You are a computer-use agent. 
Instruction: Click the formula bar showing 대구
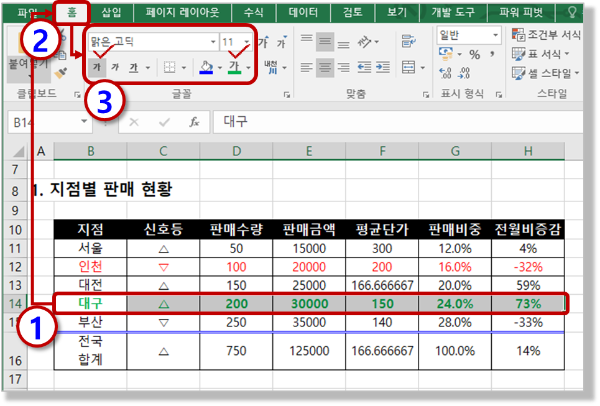398,122
